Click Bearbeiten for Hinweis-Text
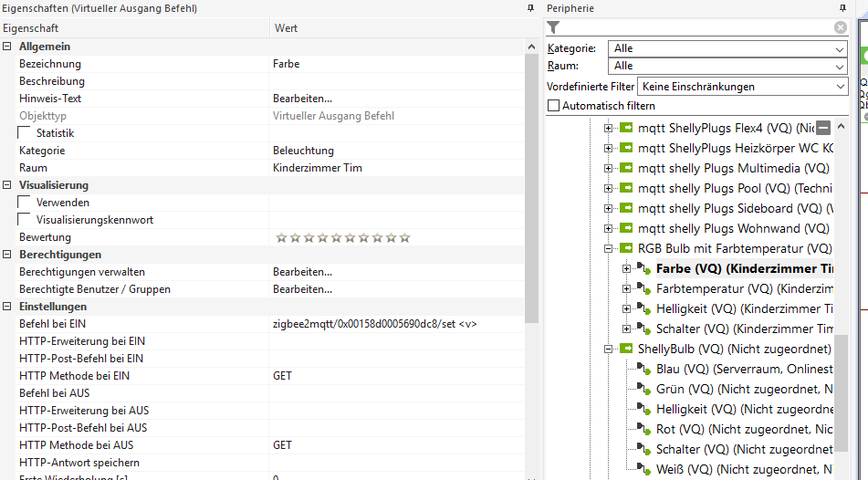The width and height of the screenshot is (868, 480). click(302, 99)
